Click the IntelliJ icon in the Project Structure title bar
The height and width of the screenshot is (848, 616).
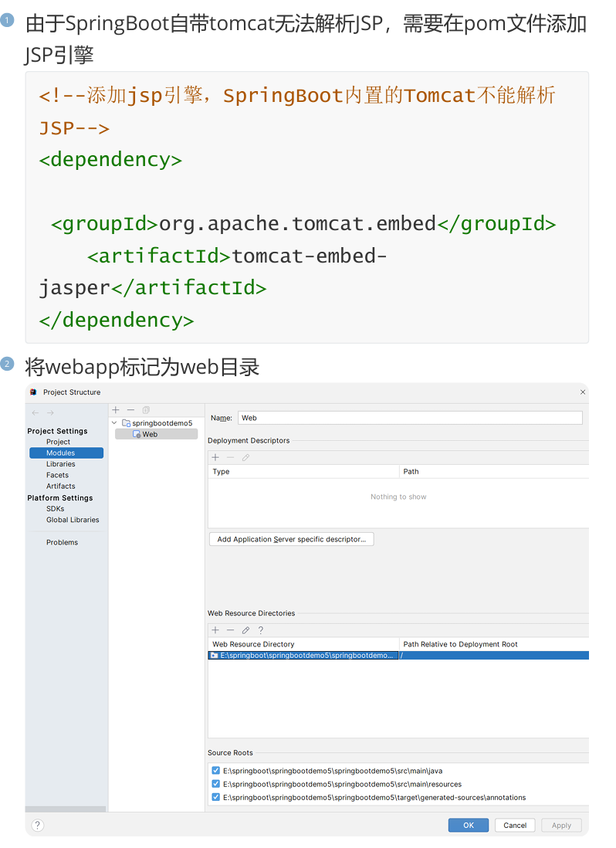tap(33, 392)
